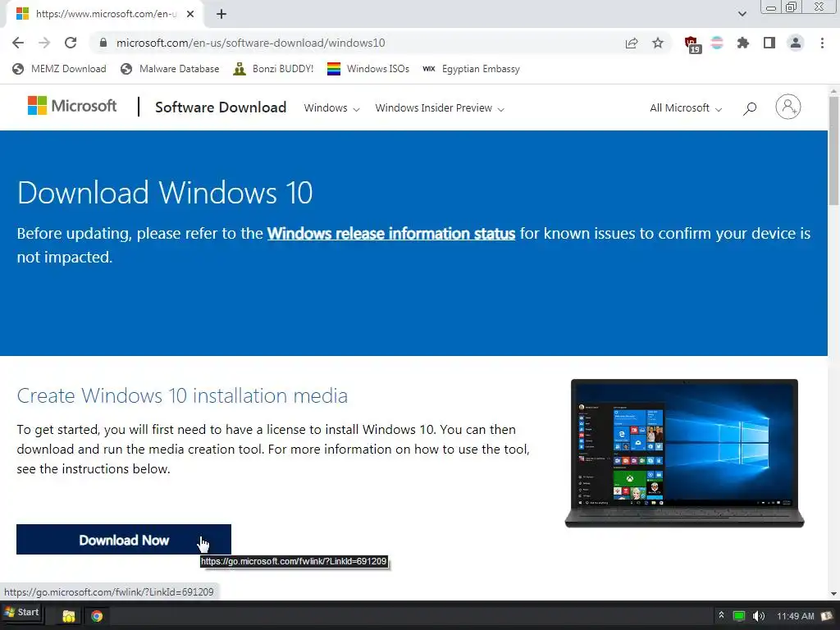The height and width of the screenshot is (630, 840).
Task: Click the volume speaker tray icon
Action: [759, 616]
